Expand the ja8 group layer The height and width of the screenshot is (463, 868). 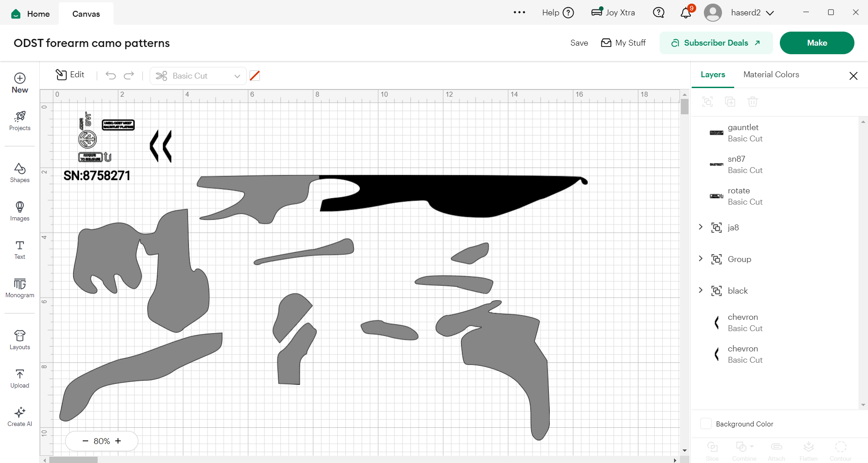coord(701,227)
